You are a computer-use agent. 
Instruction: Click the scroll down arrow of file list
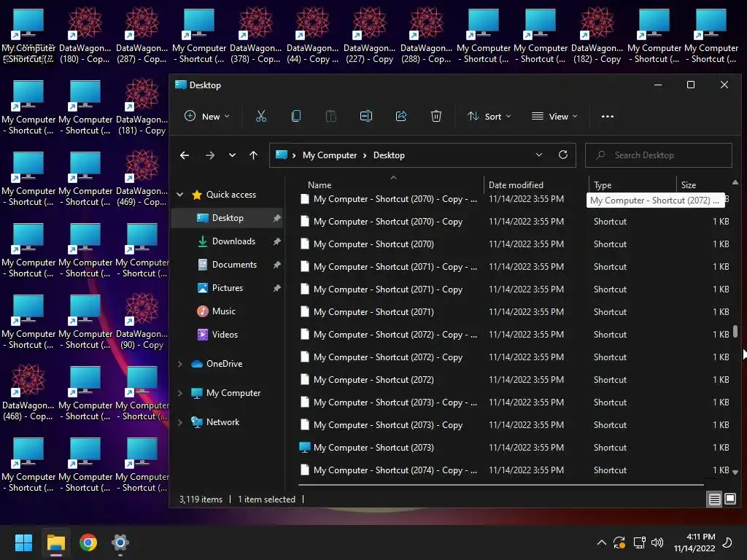[735, 472]
